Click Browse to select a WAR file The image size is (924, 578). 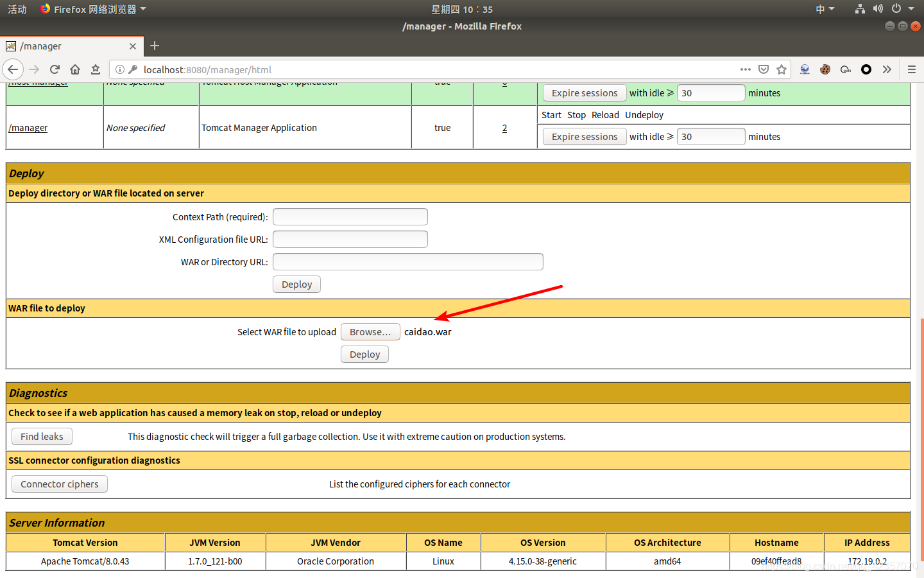(370, 332)
